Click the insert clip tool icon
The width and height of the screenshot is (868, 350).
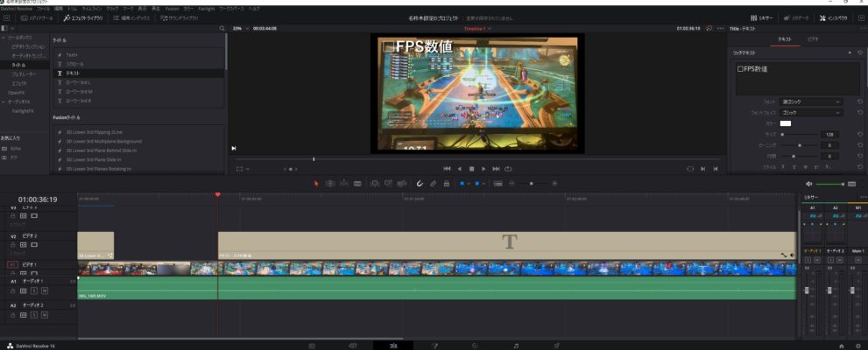pos(375,184)
